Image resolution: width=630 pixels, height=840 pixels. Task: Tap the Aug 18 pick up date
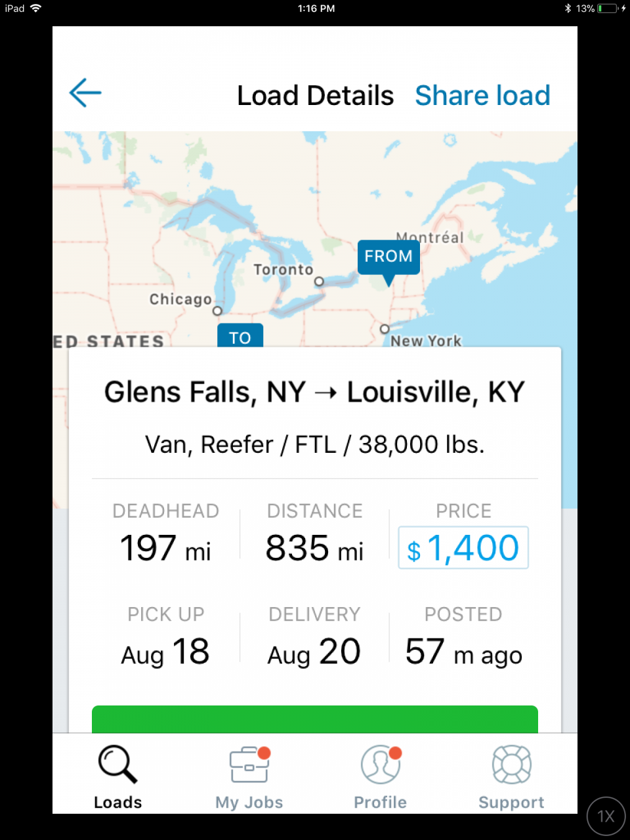point(165,652)
